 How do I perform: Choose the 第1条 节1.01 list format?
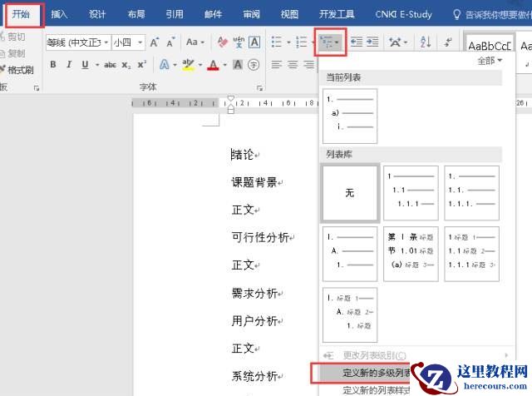click(x=411, y=254)
